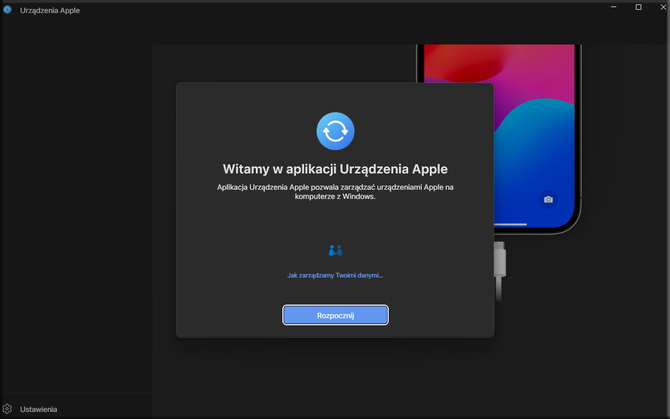Click the iPhone illustration behind the dialog
The image size is (670, 419).
(x=538, y=139)
